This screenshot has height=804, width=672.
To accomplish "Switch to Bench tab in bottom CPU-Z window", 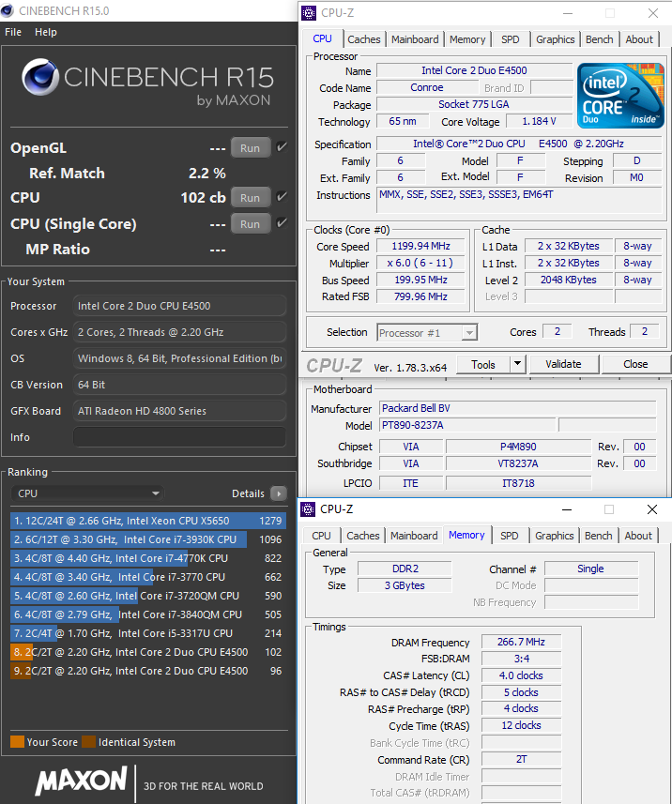I will tap(598, 536).
